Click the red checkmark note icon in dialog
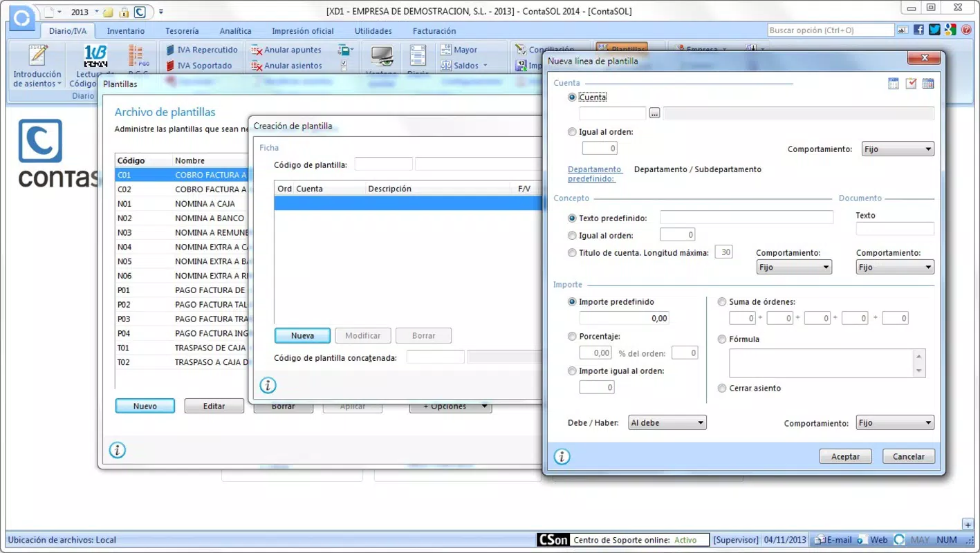Image resolution: width=980 pixels, height=553 pixels. pos(911,84)
